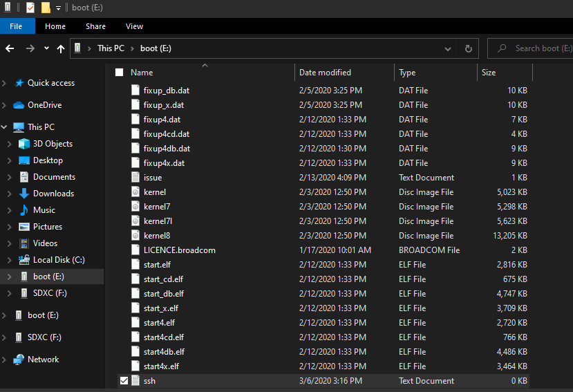Collapse the This PC tree node
573x392 pixels.
4,127
